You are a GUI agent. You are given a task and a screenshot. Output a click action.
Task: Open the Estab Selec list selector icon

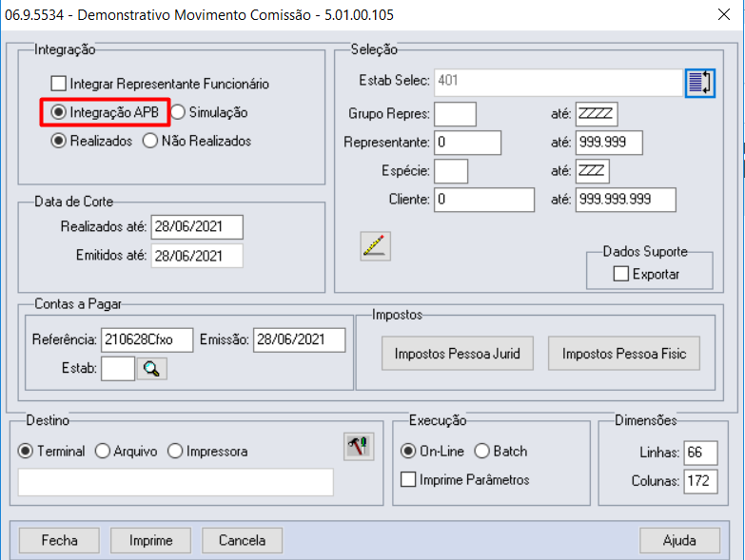700,83
